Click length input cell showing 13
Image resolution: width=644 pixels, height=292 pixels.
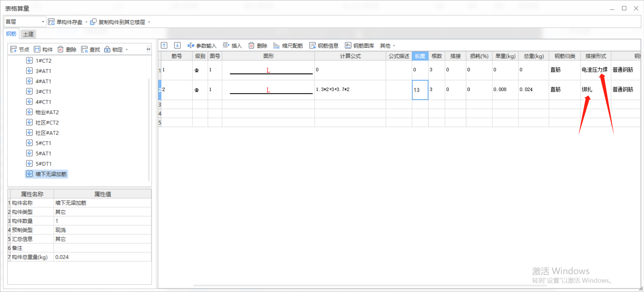tap(420, 90)
